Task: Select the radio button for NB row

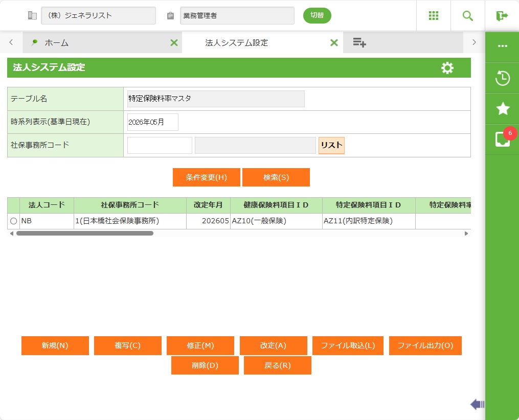Action: point(13,221)
